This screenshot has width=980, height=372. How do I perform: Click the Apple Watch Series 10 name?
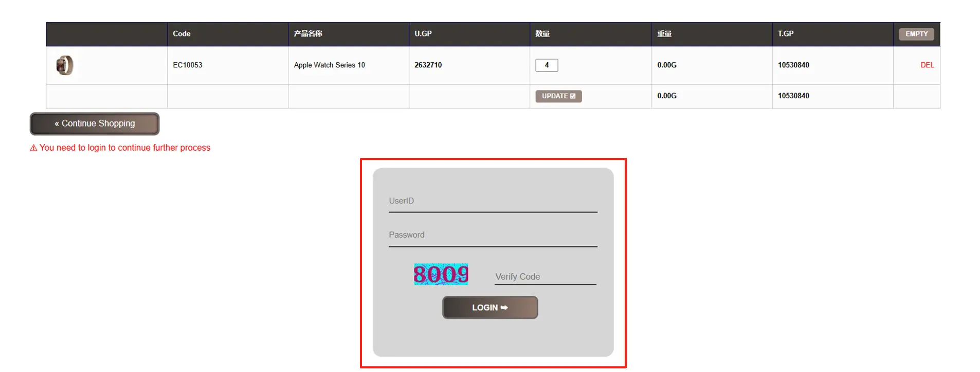pyautogui.click(x=329, y=65)
